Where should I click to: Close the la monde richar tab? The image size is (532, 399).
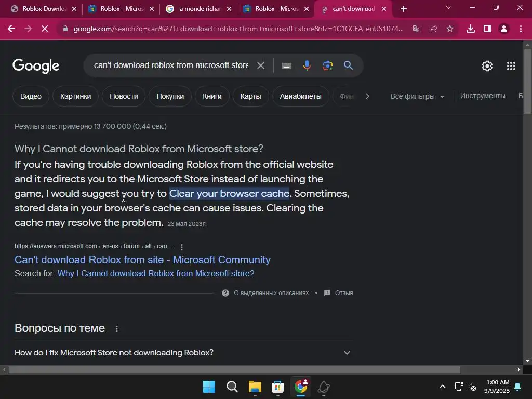point(229,9)
